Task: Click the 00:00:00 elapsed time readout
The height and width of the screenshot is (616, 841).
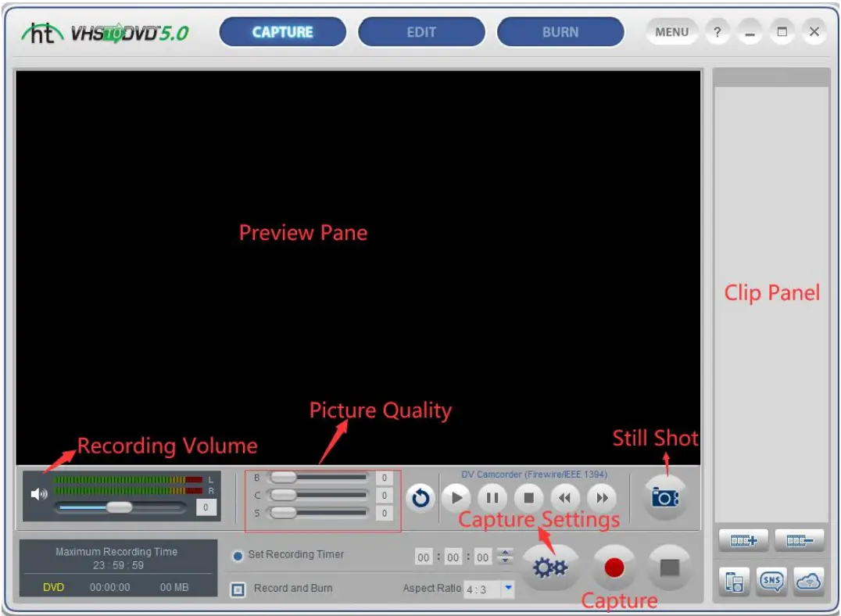Action: (x=110, y=588)
